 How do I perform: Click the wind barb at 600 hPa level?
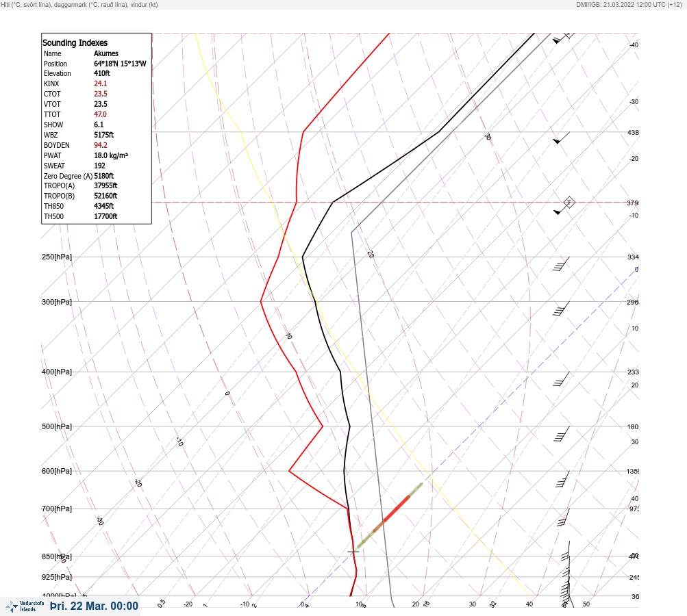point(562,479)
